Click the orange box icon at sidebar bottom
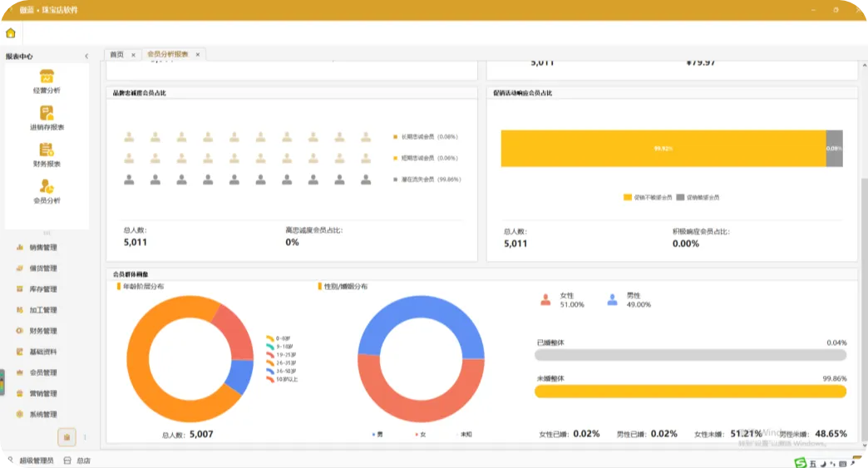This screenshot has height=468, width=868. tap(67, 437)
